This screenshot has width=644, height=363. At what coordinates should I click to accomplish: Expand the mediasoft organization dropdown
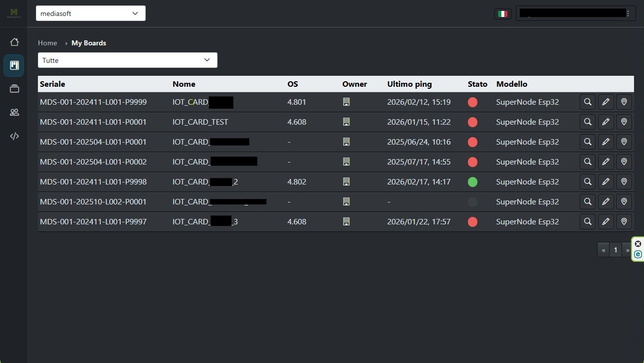coord(91,13)
